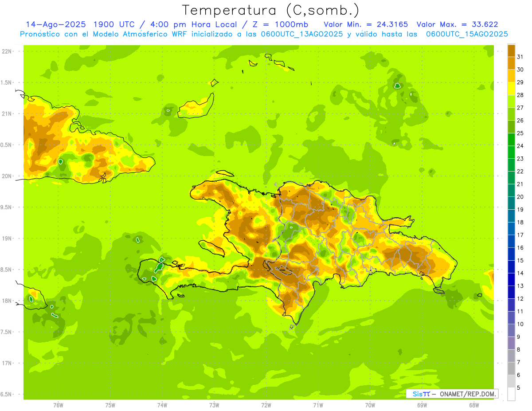532x411 pixels.
Task: Click the "74W" longitude label
Action: [162, 405]
